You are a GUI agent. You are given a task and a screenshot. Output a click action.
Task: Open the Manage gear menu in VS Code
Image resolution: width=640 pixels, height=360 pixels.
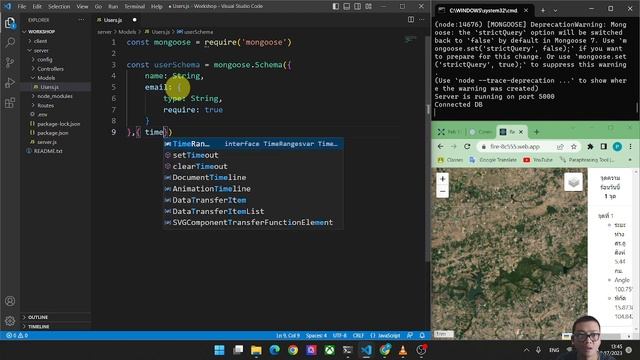pos(10,321)
